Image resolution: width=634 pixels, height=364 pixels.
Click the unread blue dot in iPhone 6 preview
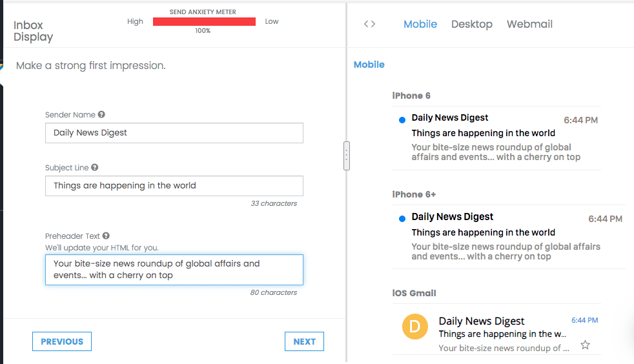(402, 119)
